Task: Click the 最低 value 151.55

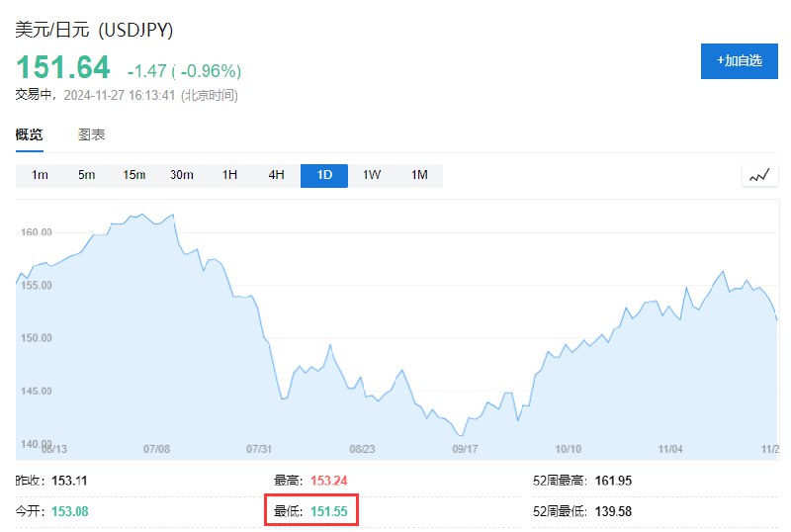Action: 328,511
